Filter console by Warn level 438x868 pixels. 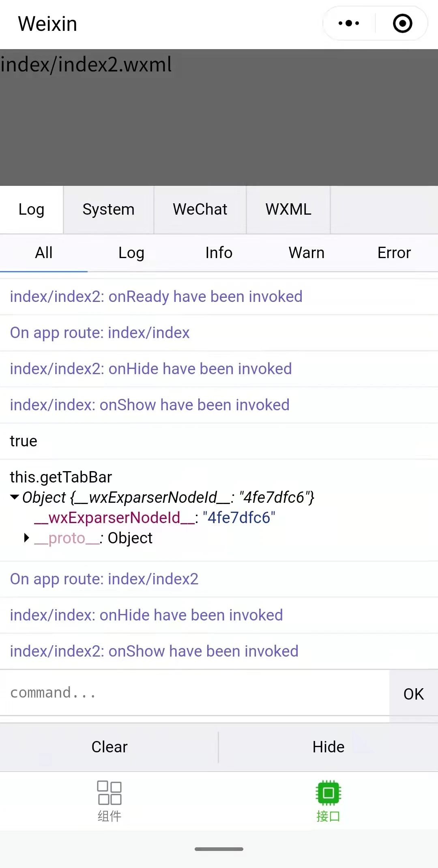pyautogui.click(x=307, y=253)
